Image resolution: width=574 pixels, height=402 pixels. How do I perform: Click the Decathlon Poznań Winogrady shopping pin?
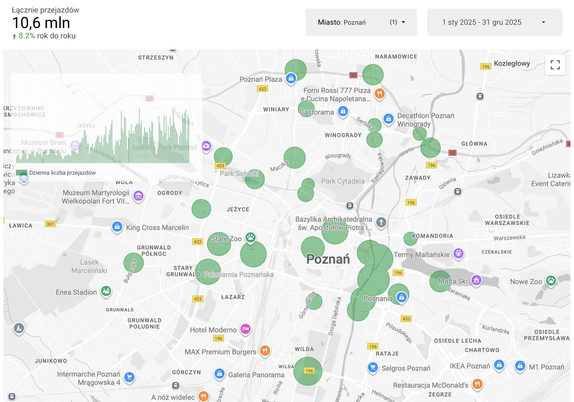point(388,119)
